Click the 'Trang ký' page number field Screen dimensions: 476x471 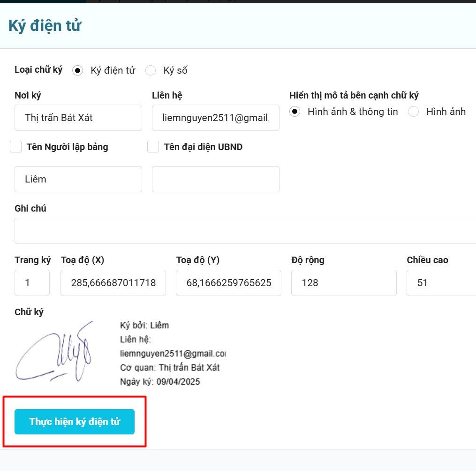(32, 283)
